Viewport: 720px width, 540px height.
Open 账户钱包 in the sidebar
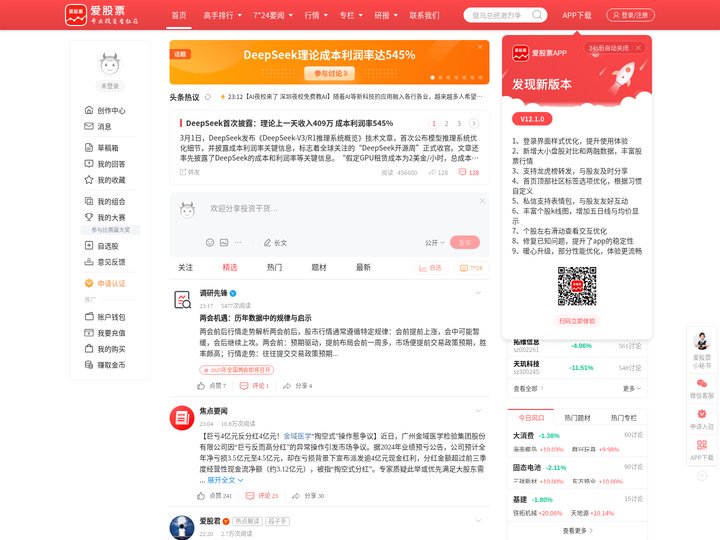pos(105,317)
